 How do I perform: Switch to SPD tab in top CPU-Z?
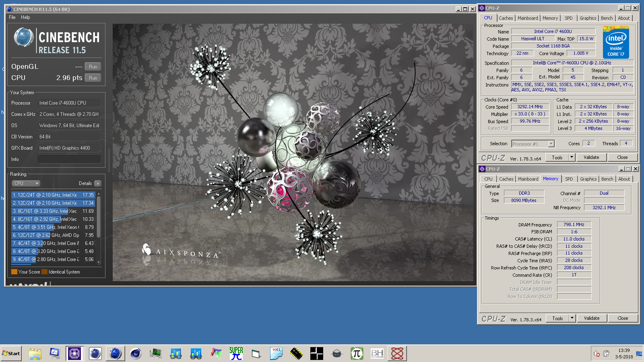click(568, 18)
